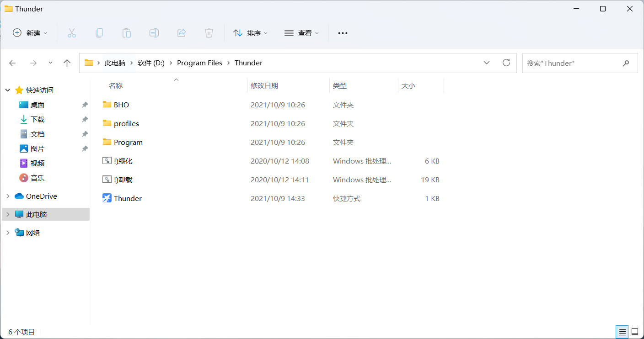Click the 快捷方式 type cell
644x339 pixels.
[347, 198]
